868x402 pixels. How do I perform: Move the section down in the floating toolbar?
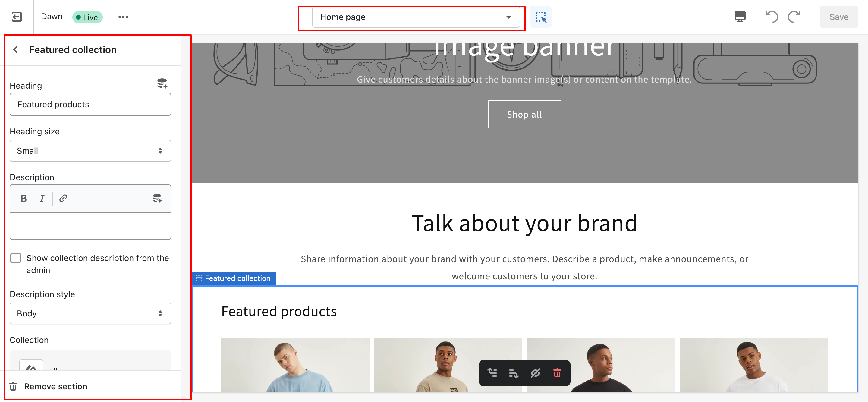click(x=514, y=373)
